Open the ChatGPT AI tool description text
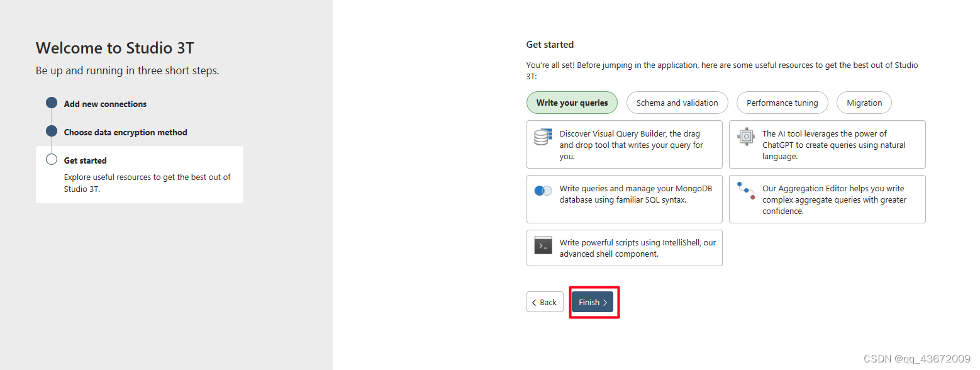The width and height of the screenshot is (980, 370). [x=834, y=145]
